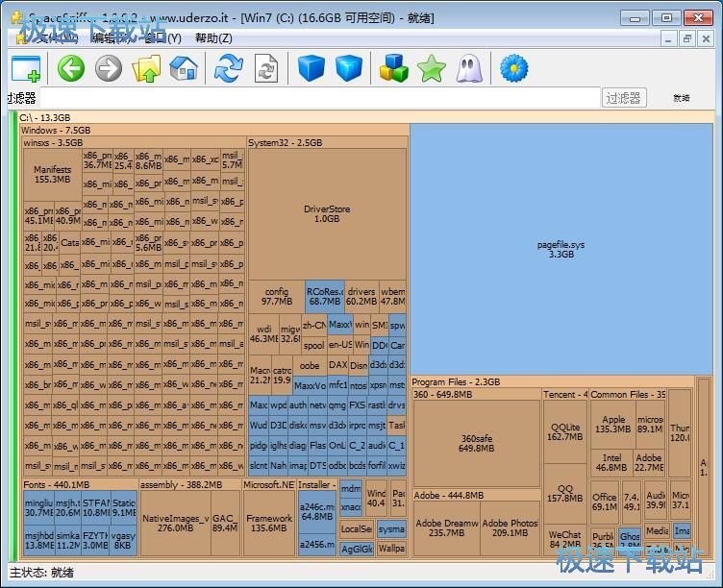Screen dimensions: 723x588
Task: Select the WeChat block
Action: pos(565,538)
